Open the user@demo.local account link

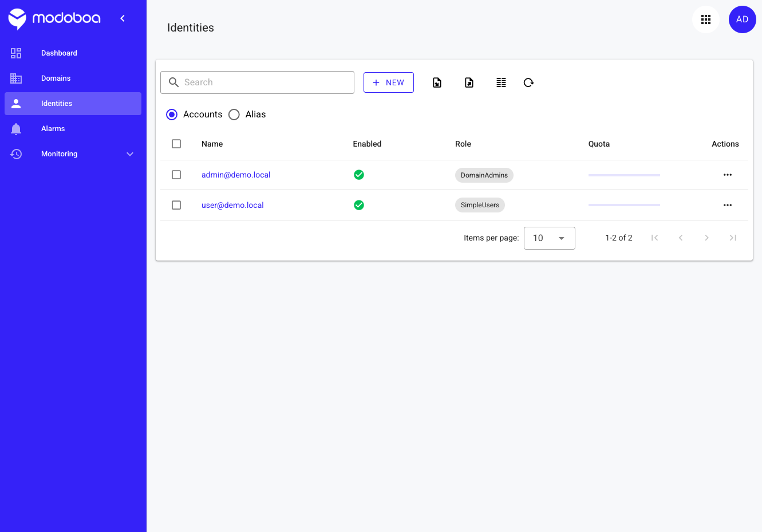[x=232, y=205]
